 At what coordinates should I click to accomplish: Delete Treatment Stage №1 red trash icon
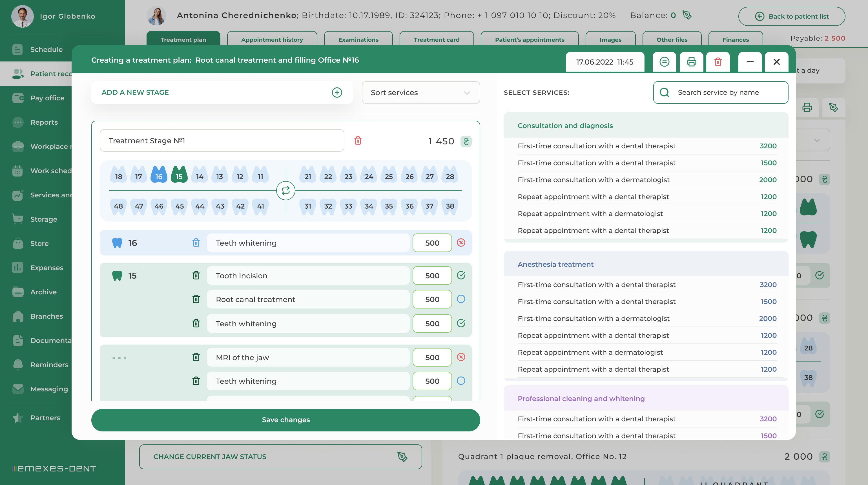(358, 140)
